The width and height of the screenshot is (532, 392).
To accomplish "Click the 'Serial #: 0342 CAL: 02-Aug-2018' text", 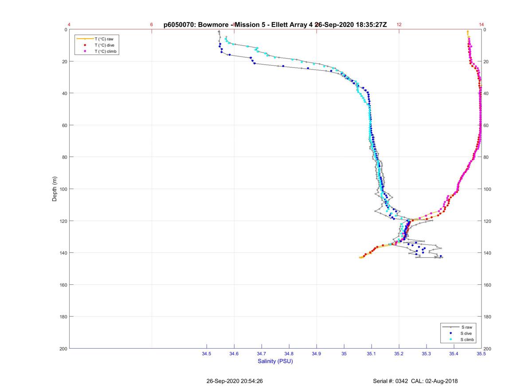I will pyautogui.click(x=415, y=381).
